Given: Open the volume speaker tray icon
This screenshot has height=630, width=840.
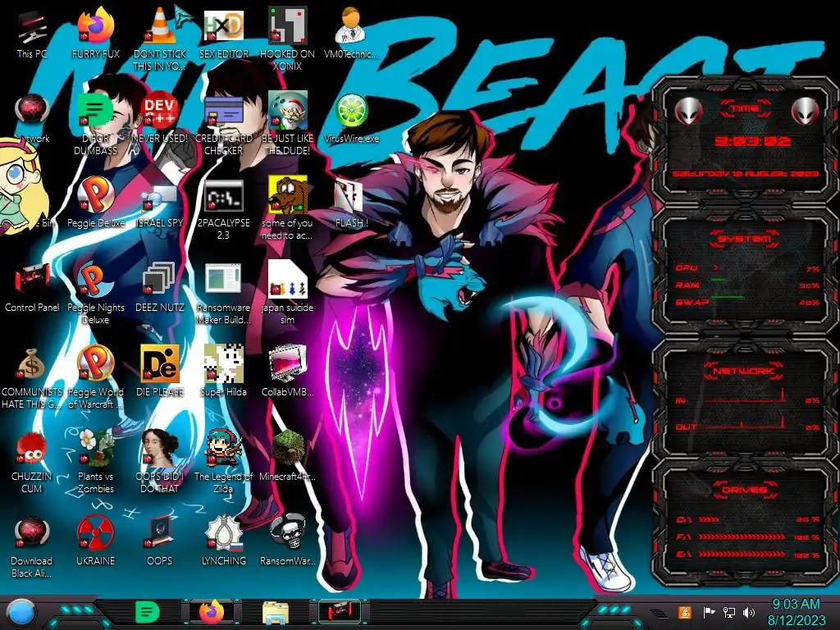Looking at the screenshot, I should click(748, 612).
